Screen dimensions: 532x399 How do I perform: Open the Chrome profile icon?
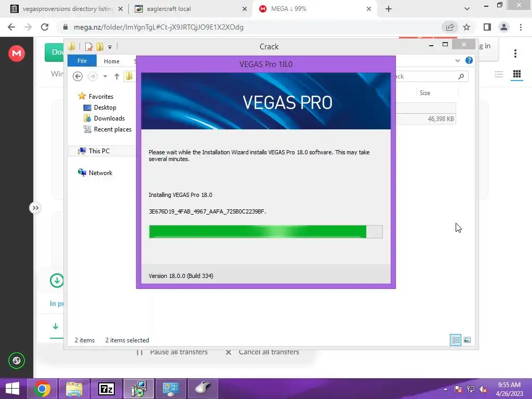click(504, 27)
